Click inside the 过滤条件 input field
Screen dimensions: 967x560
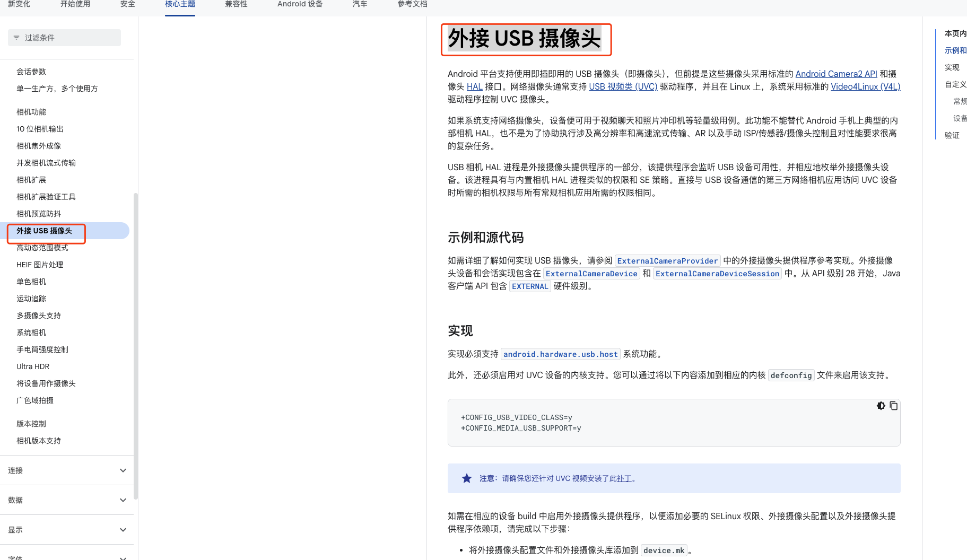point(64,37)
